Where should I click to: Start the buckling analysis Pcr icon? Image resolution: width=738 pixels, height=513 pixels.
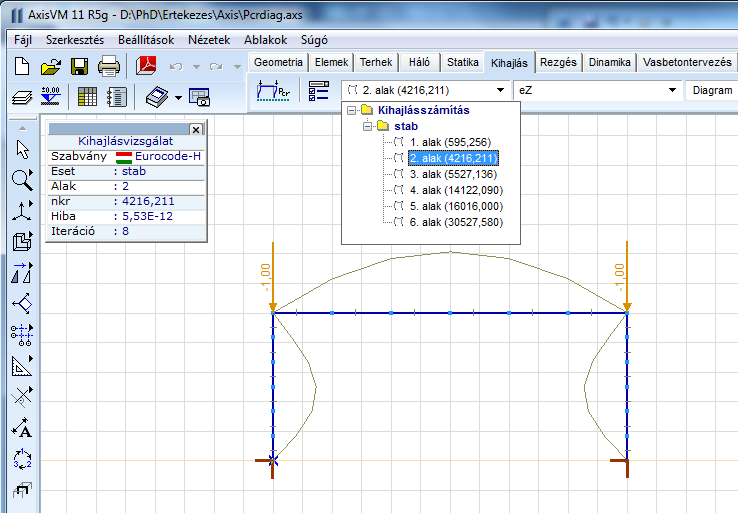(273, 90)
